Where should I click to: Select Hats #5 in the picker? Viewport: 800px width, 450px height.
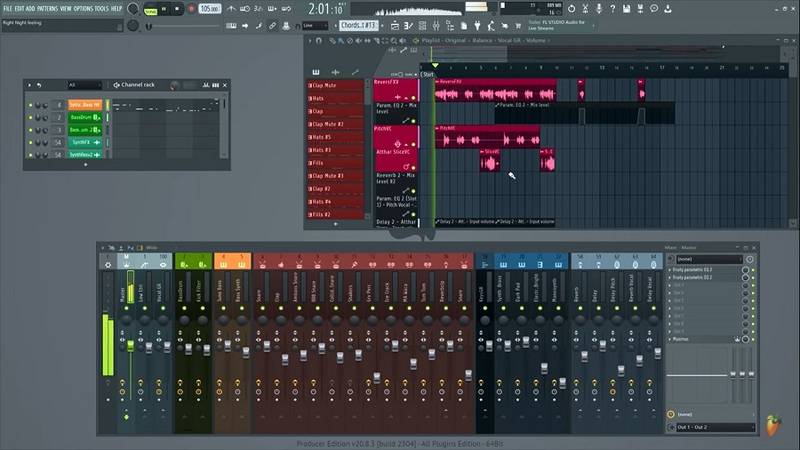click(335, 137)
